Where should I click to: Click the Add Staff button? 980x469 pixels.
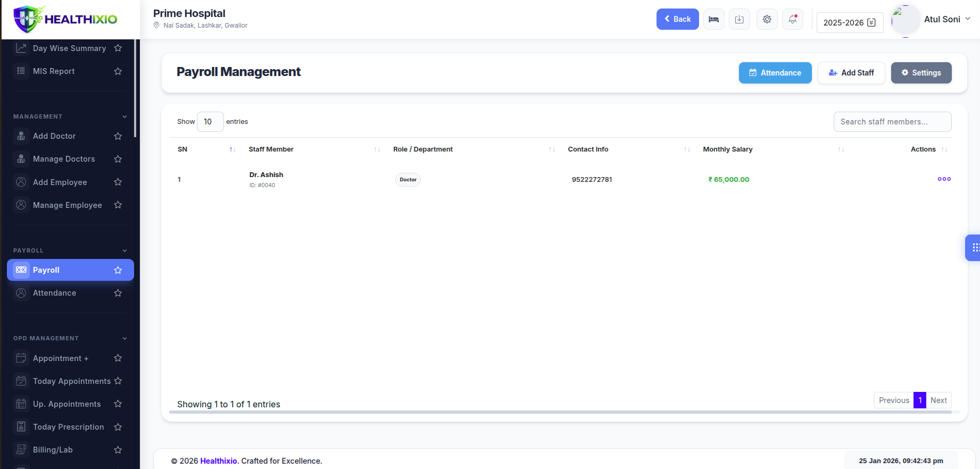point(851,73)
